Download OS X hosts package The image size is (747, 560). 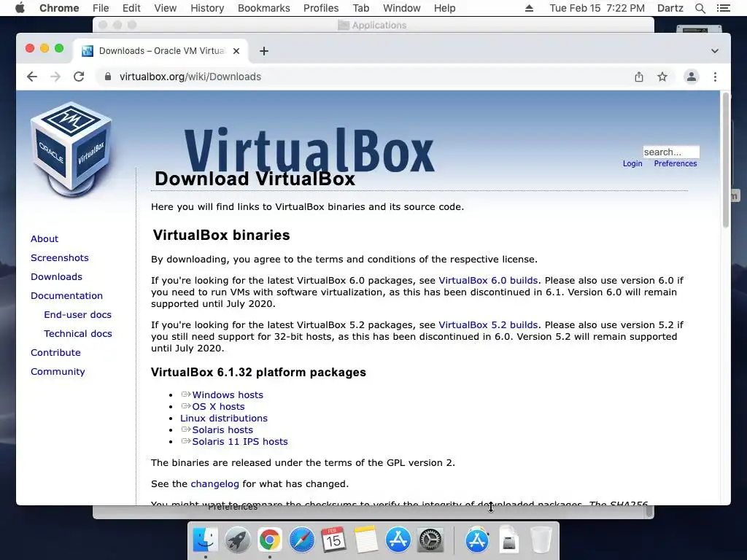218,407
